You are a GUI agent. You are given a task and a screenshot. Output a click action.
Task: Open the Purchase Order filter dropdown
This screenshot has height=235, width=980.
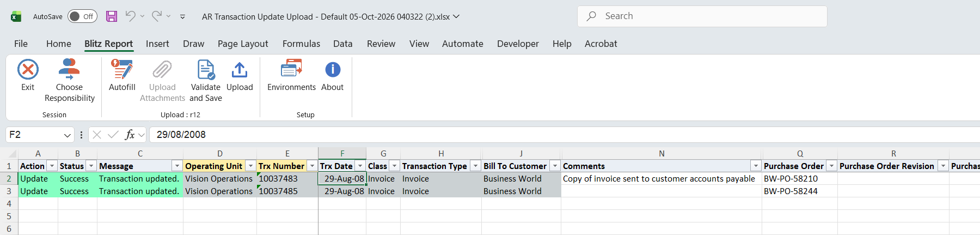click(831, 166)
